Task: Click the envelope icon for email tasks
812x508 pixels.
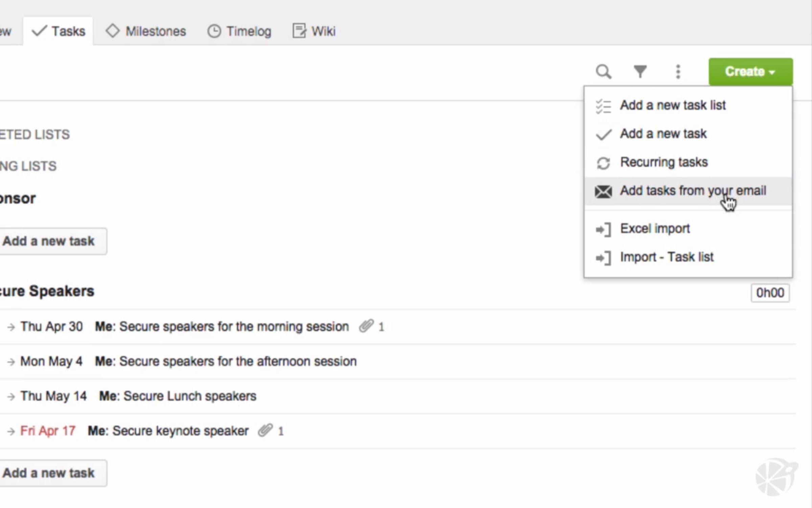Action: [x=603, y=191]
